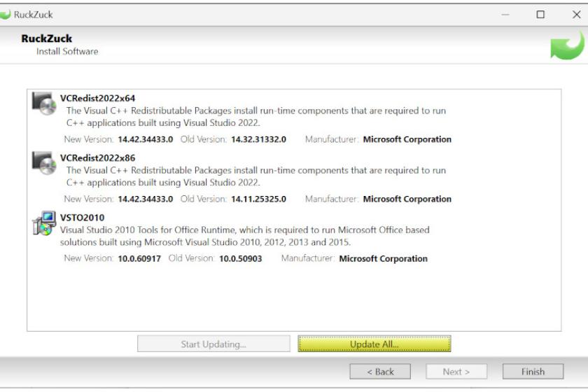The height and width of the screenshot is (392, 588).
Task: Click VSTO2010 old version 10.0.50903
Action: click(x=240, y=259)
